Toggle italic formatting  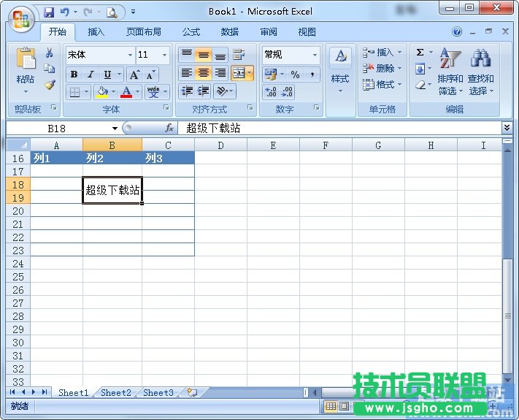91,75
